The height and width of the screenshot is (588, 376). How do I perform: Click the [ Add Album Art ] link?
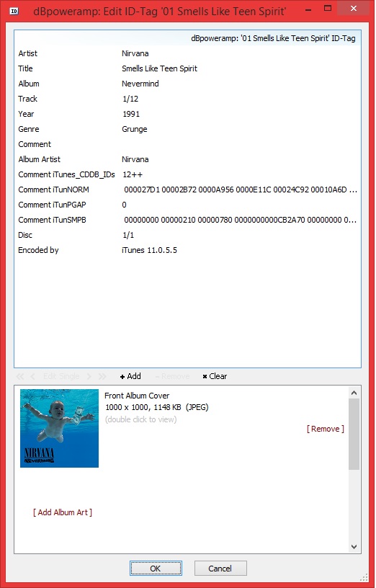coord(63,512)
